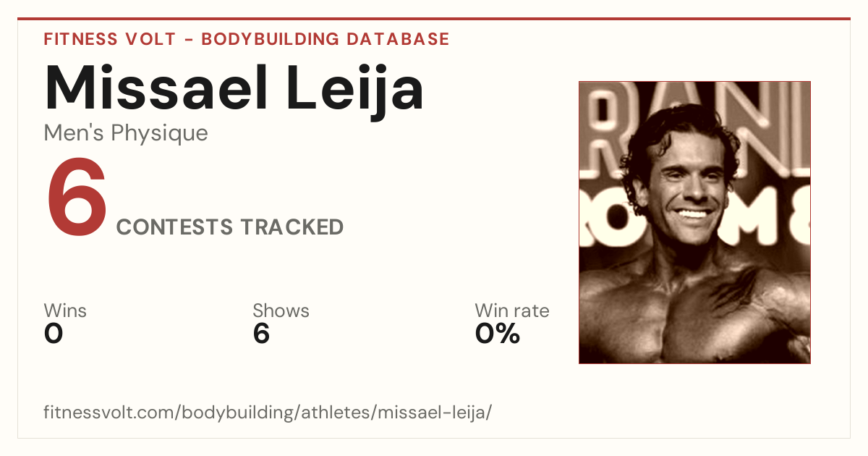Select the Wins value 0
This screenshot has height=456, width=868.
tap(54, 334)
